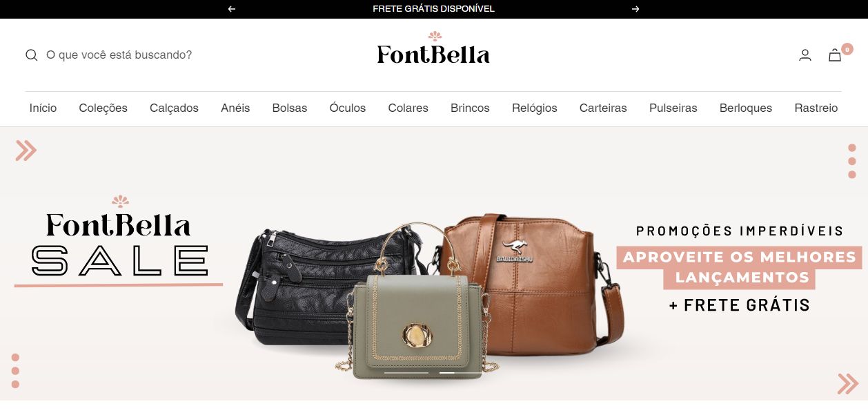Viewport: 868px width, 415px height.
Task: Select the second banner slide indicator
Action: (x=447, y=372)
